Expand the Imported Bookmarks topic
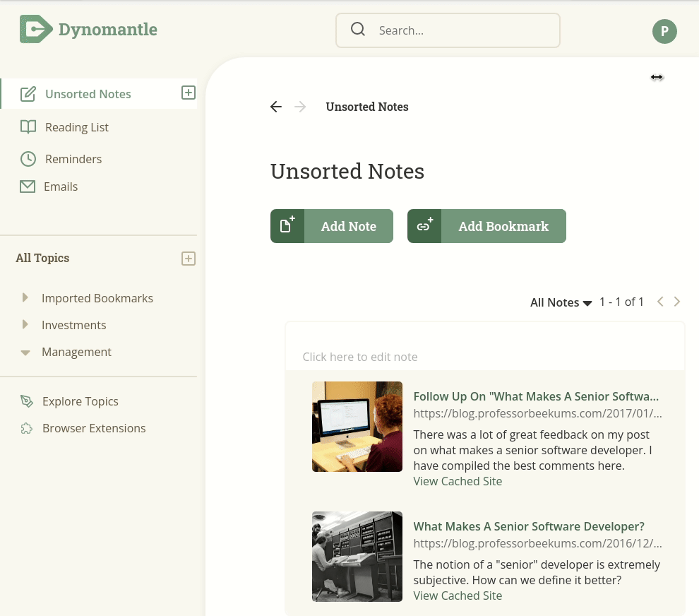The width and height of the screenshot is (699, 616). (25, 297)
